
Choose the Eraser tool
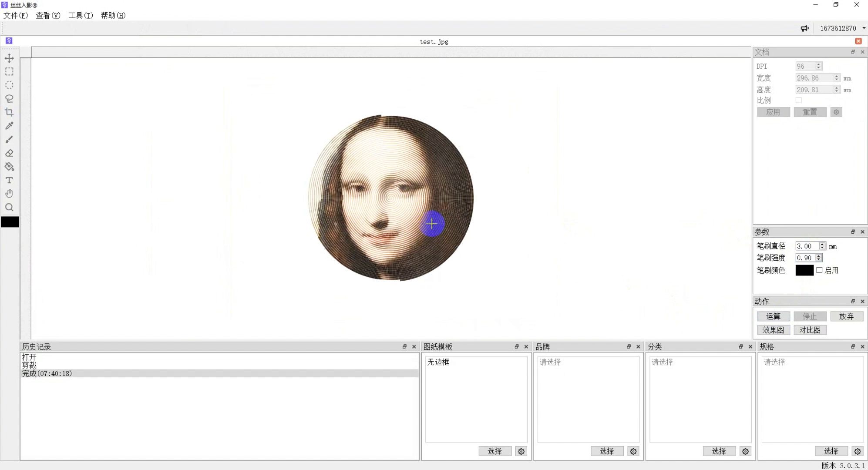click(x=9, y=153)
